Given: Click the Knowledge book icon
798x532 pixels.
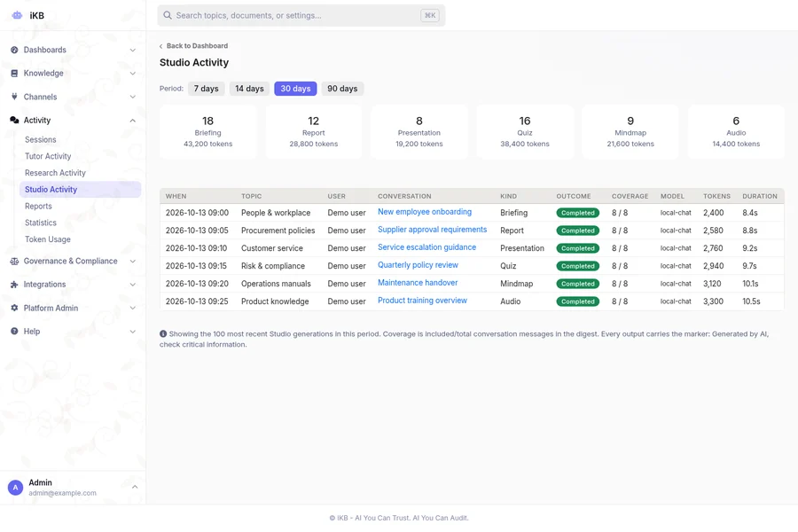Looking at the screenshot, I should [14, 74].
